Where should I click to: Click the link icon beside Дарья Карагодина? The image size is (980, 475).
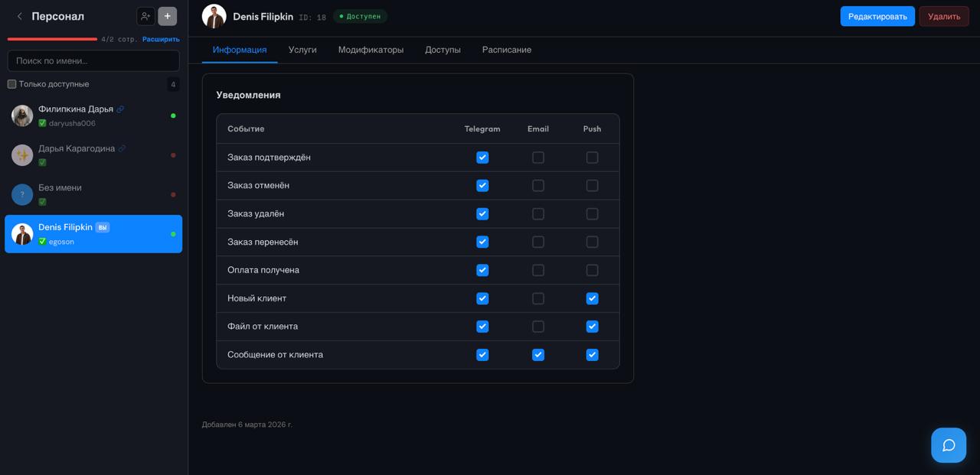coord(122,148)
